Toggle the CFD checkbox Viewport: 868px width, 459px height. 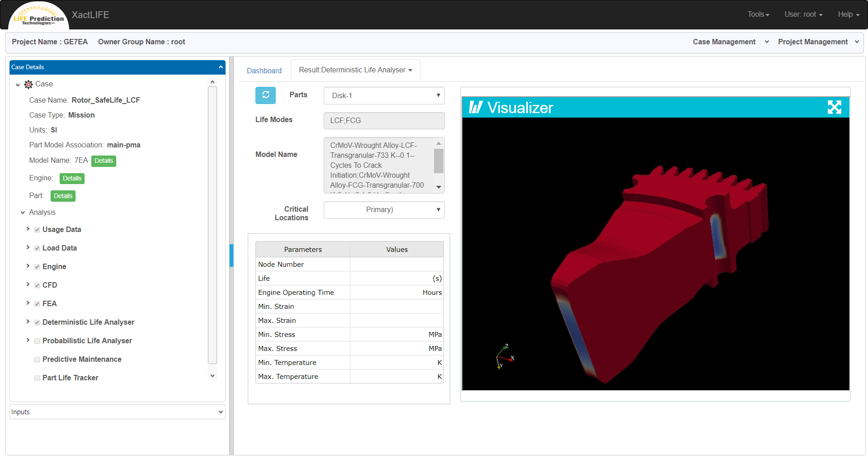coord(37,285)
